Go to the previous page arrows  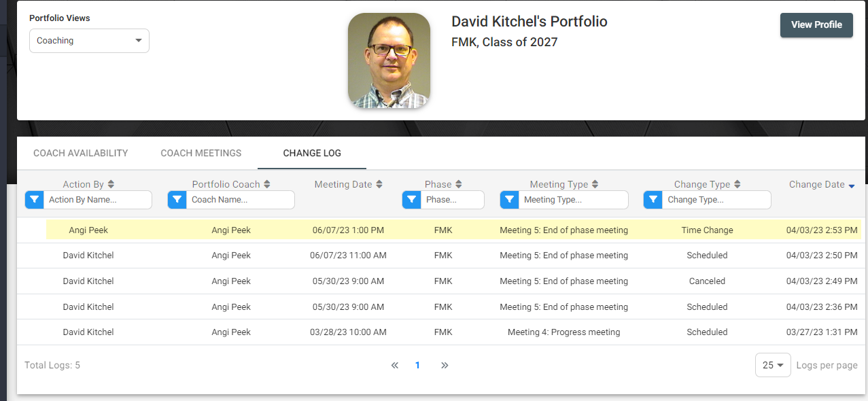coord(394,366)
